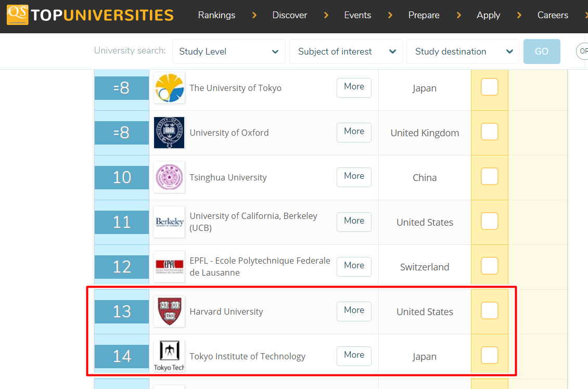Select the China country cell
Screen dimensions: 588x389
[x=425, y=177]
